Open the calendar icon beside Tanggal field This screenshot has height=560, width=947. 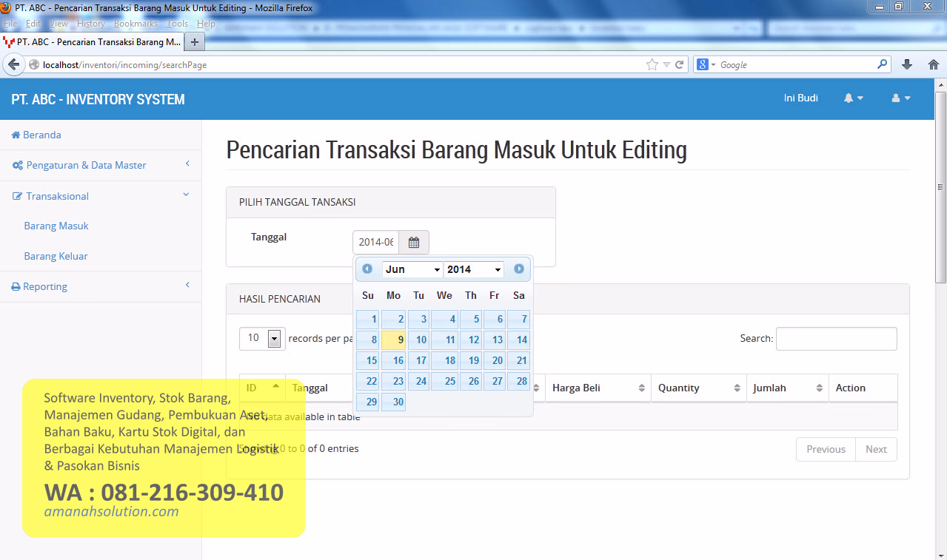click(x=414, y=242)
